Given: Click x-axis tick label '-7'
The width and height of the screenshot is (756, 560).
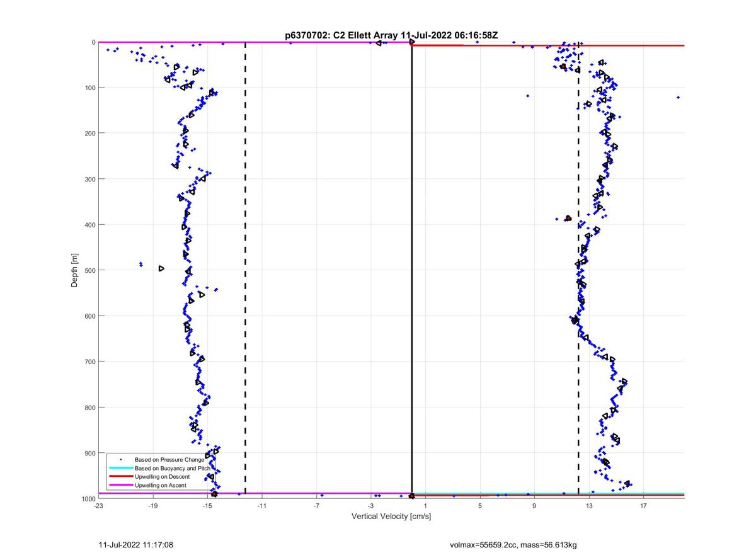Looking at the screenshot, I should pos(316,505).
